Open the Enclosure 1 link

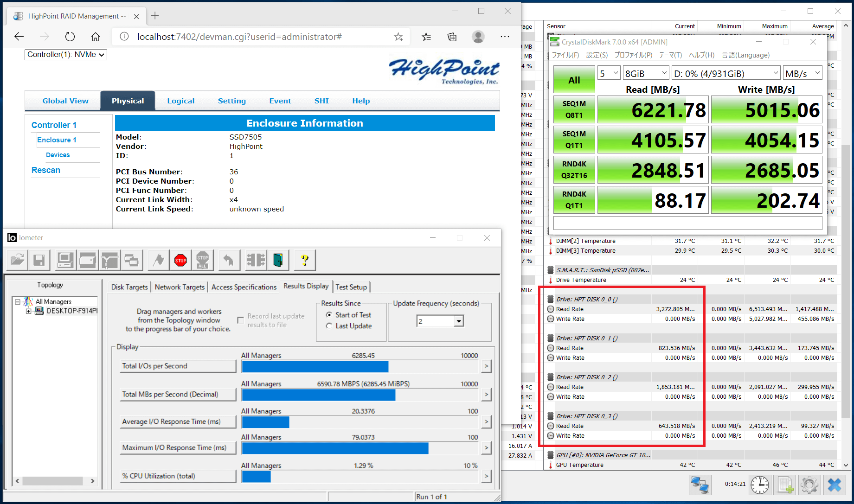click(x=57, y=140)
